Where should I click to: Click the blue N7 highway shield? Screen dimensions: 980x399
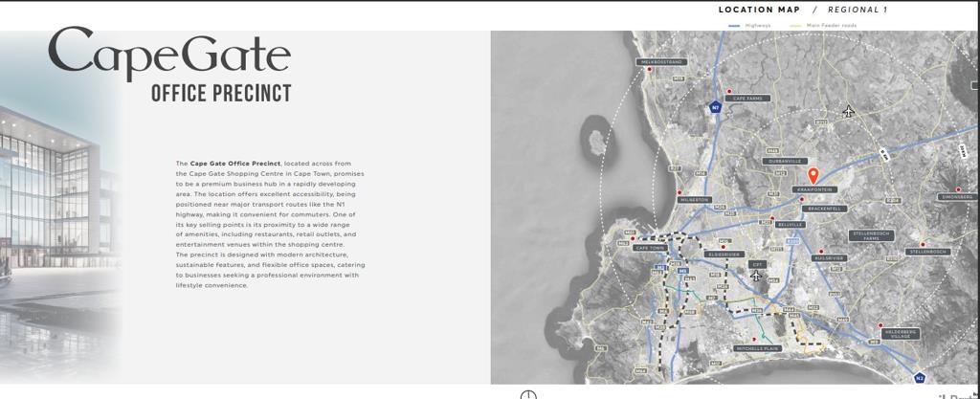click(715, 108)
